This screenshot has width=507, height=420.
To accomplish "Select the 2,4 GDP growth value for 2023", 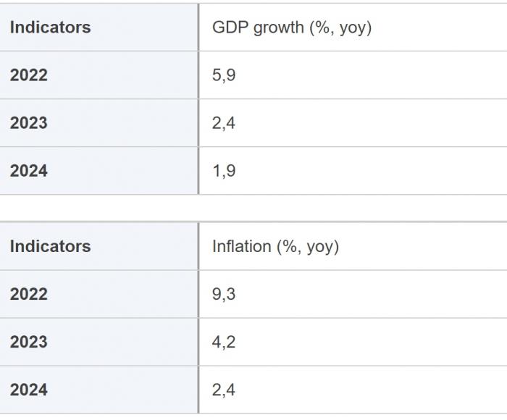I will [224, 123].
